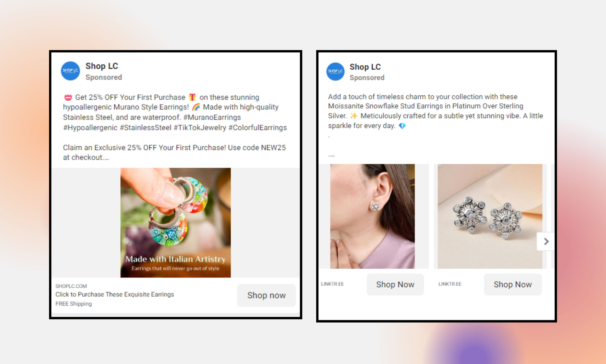Open the Murano earrings ad image
The width and height of the screenshot is (606, 364).
click(175, 223)
